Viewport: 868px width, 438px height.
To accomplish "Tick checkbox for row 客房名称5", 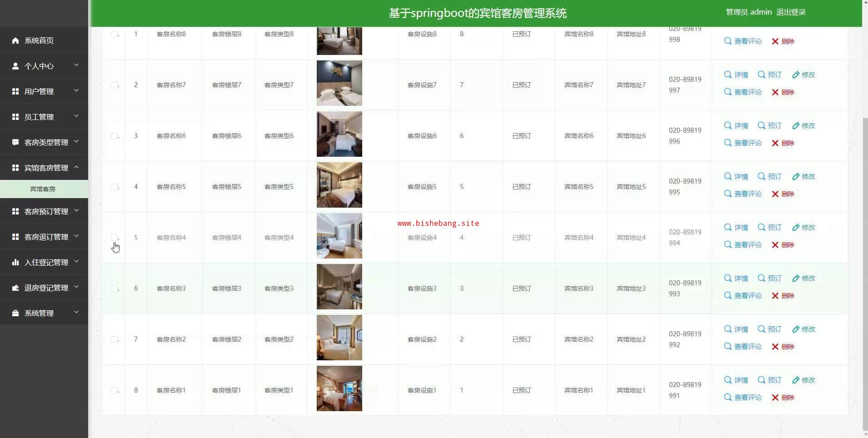I will tap(115, 187).
